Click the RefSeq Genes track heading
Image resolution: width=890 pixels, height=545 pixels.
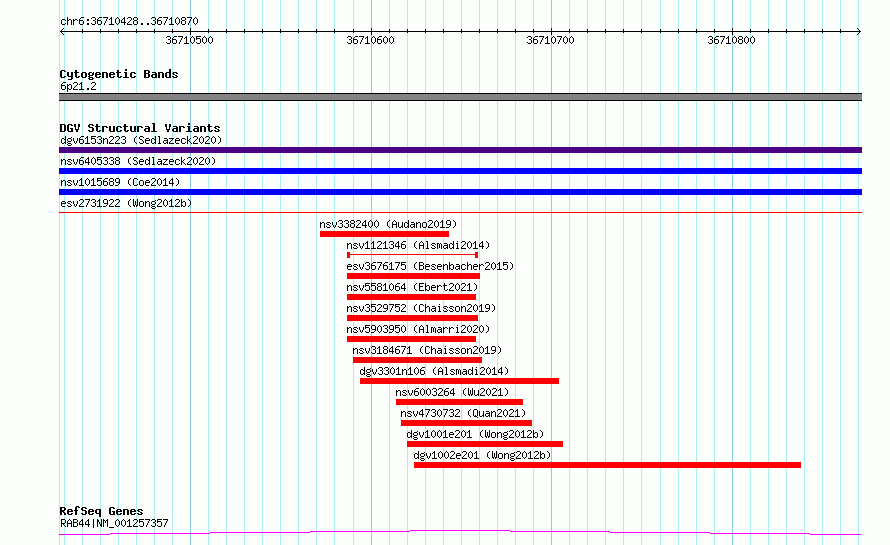(x=101, y=511)
